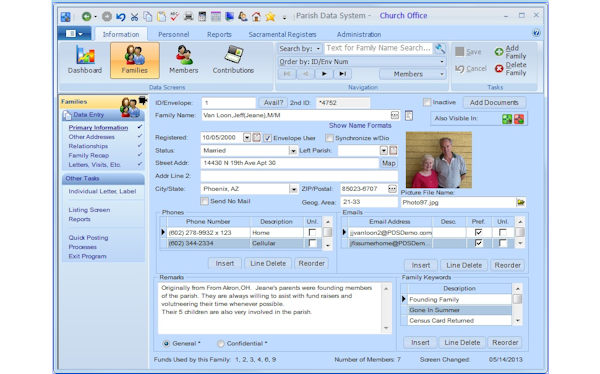Click the Delete Family button

pos(510,69)
